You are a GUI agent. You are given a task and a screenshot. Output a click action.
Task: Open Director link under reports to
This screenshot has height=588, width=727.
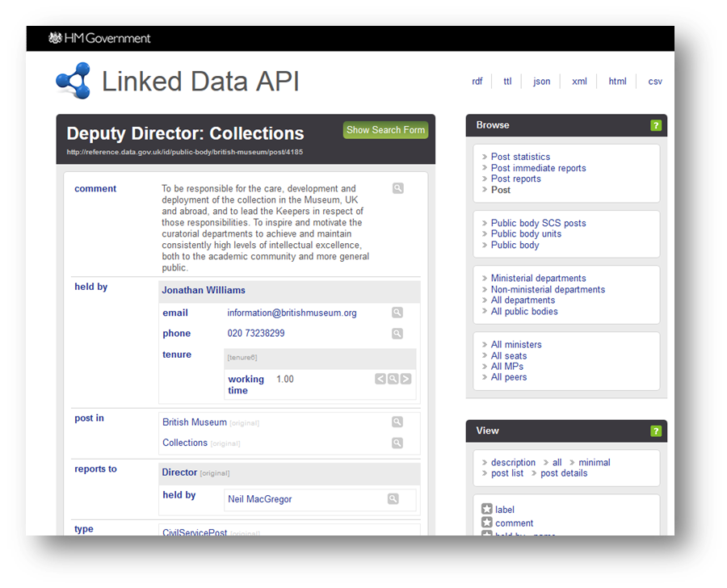(179, 472)
